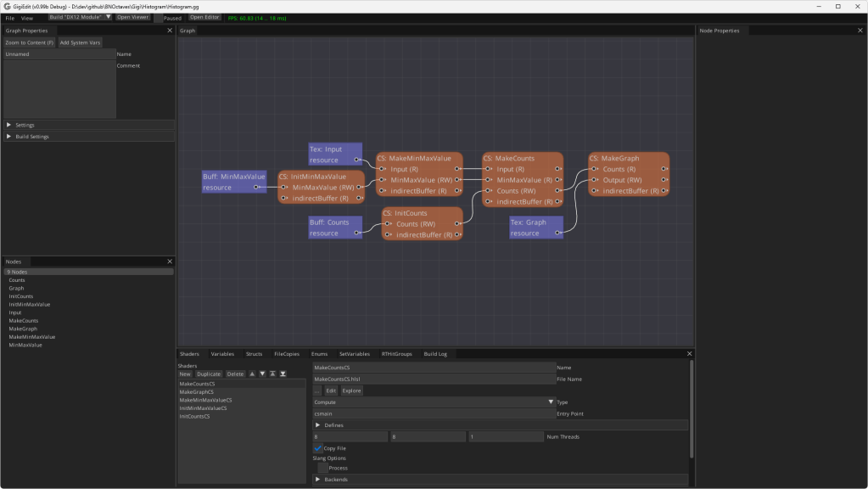Click the move shader to top icon

(272, 374)
